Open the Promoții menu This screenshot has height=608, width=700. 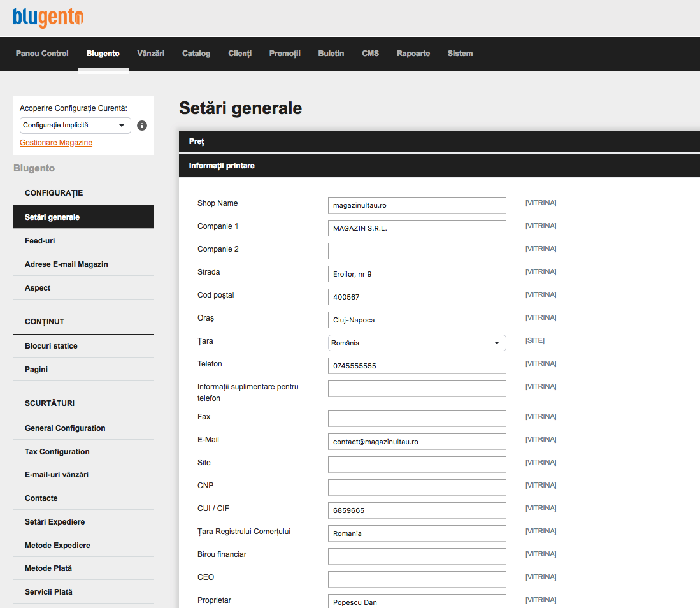coord(285,54)
